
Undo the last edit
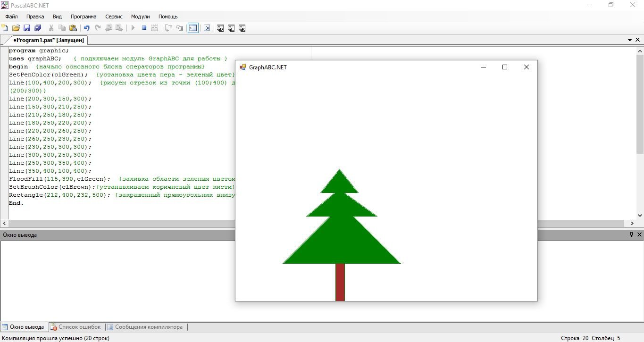click(x=86, y=28)
